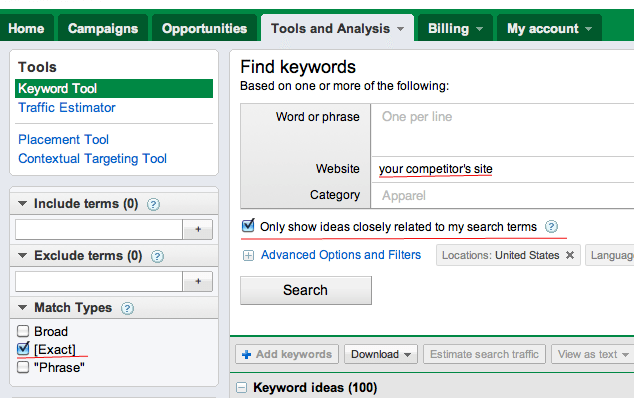This screenshot has width=634, height=398.
Task: Open the Contextual Targeting Tool link
Action: (x=93, y=159)
